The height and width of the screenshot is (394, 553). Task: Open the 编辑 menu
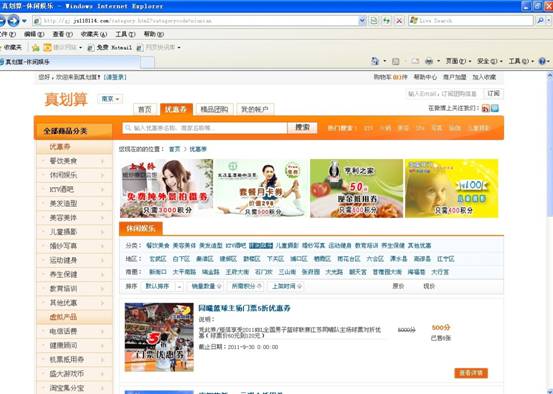click(34, 34)
